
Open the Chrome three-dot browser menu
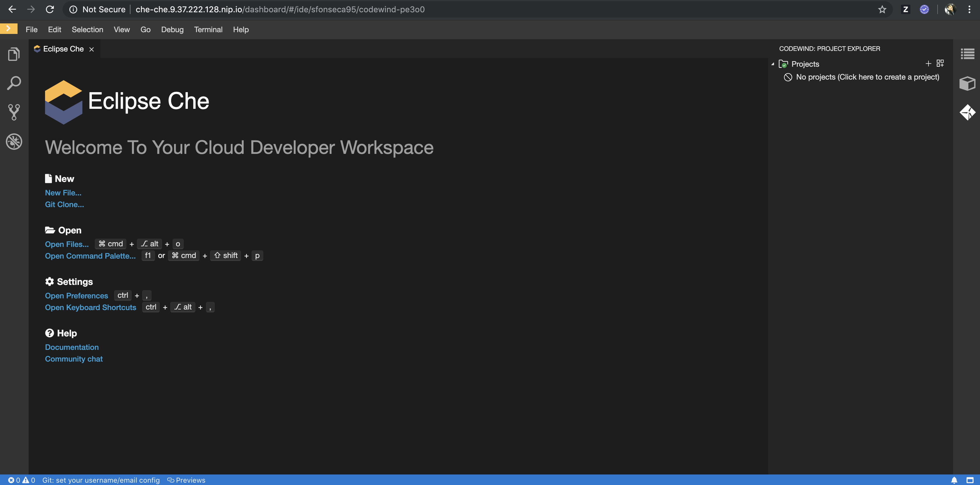[x=969, y=10]
